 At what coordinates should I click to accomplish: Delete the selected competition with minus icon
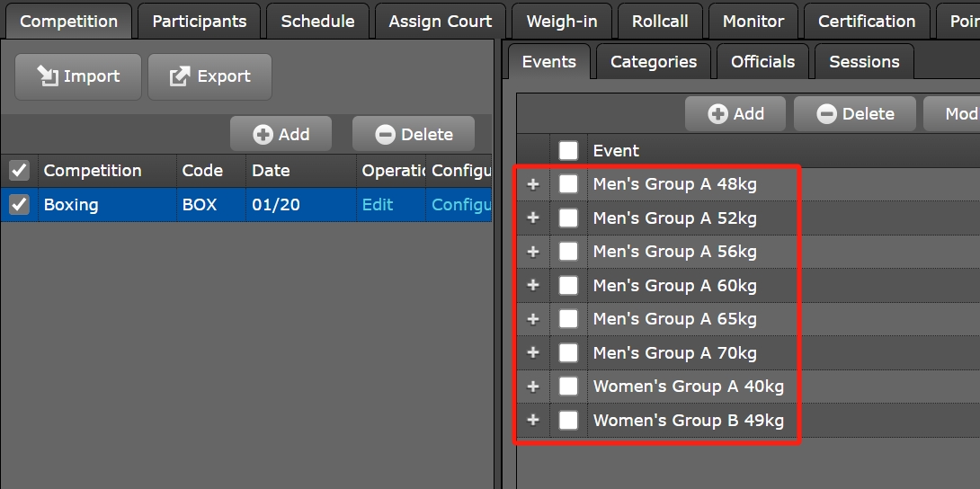point(385,135)
